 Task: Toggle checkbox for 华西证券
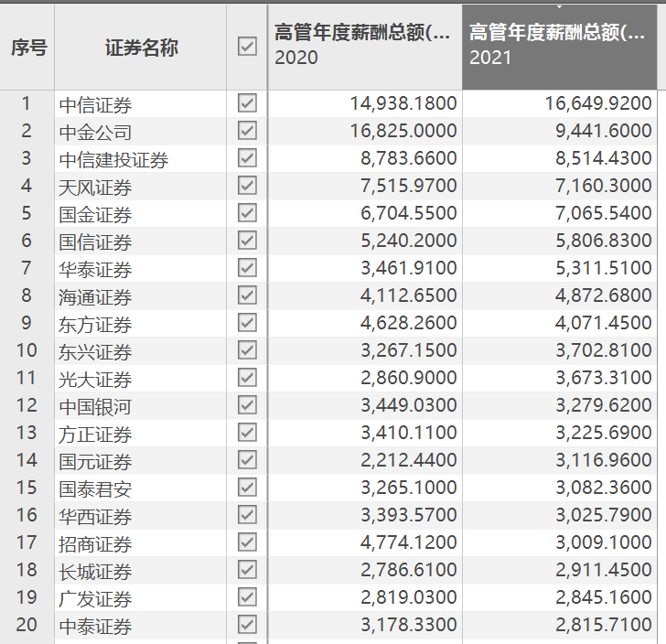pyautogui.click(x=247, y=515)
